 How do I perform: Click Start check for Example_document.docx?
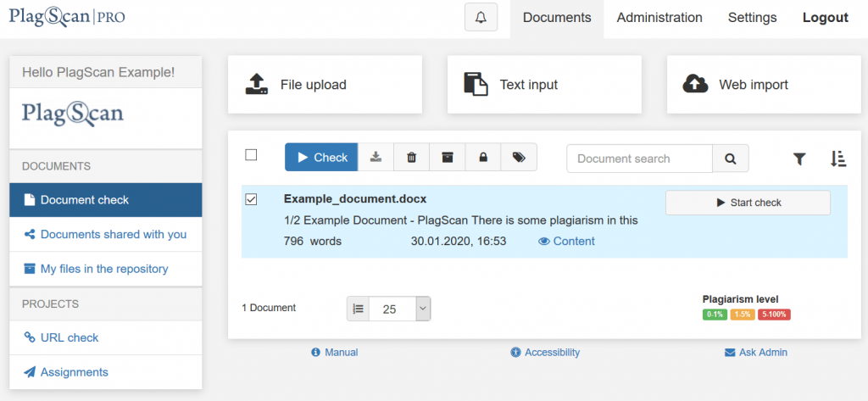click(748, 203)
